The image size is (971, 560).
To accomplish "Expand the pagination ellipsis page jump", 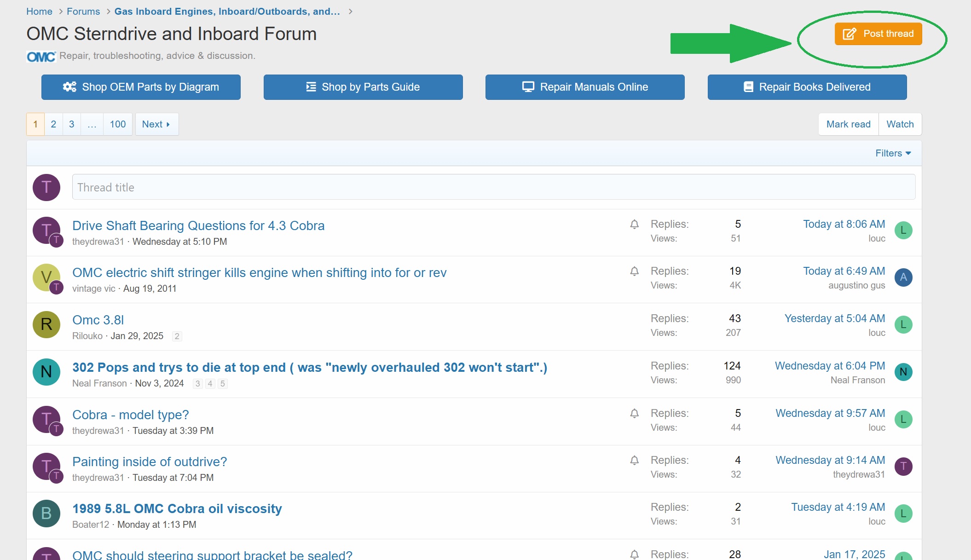I will pos(92,124).
